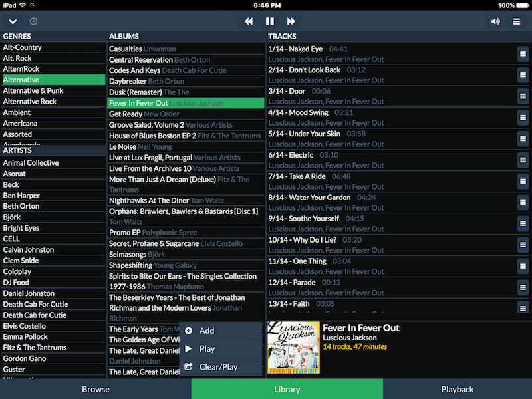
Task: Select album Selmasongs by Björk
Action: click(186, 255)
